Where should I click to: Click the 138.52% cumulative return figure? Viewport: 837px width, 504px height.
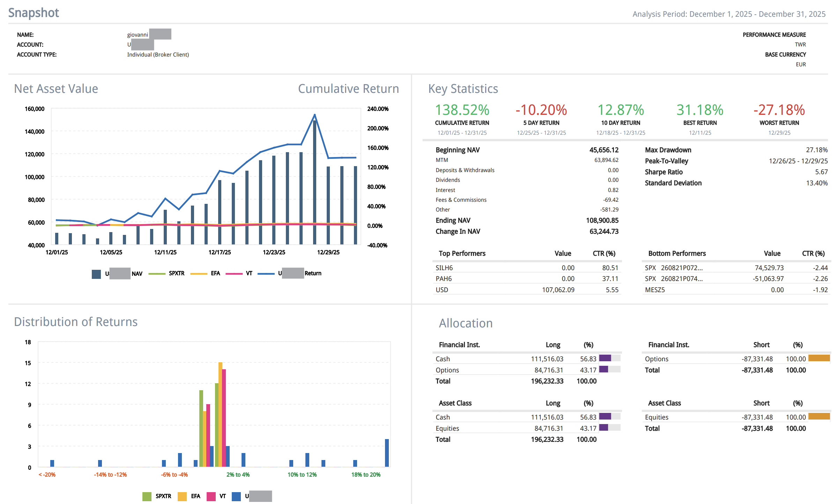pos(462,110)
